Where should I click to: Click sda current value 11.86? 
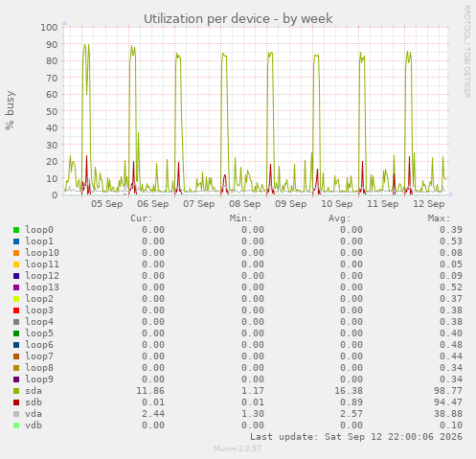click(150, 391)
